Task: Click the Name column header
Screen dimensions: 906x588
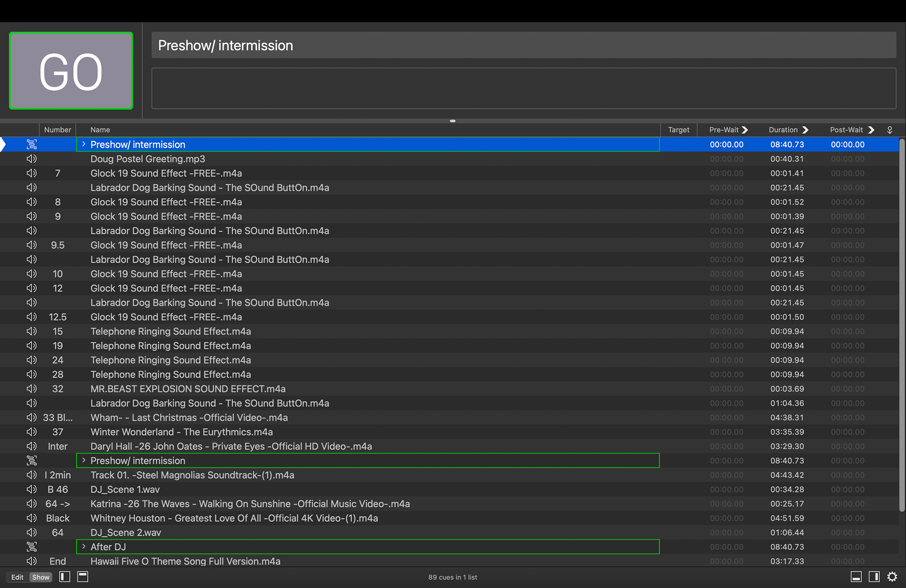Action: point(100,130)
